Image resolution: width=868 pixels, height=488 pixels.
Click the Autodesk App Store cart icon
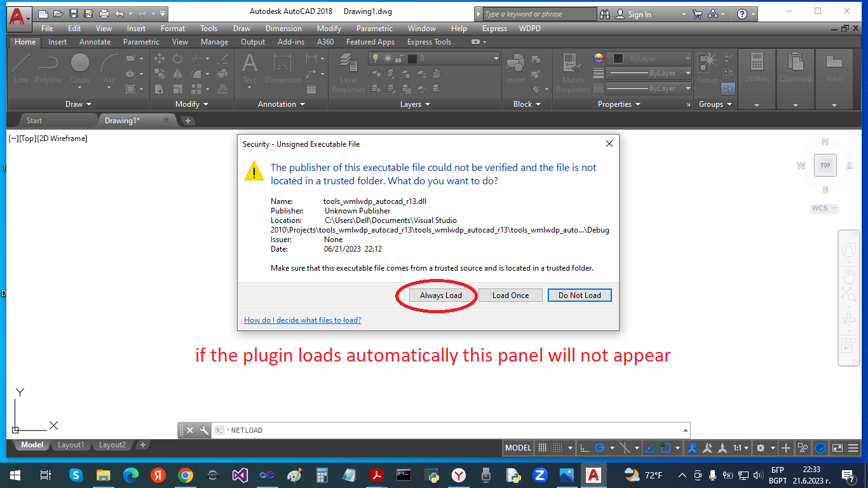698,14
